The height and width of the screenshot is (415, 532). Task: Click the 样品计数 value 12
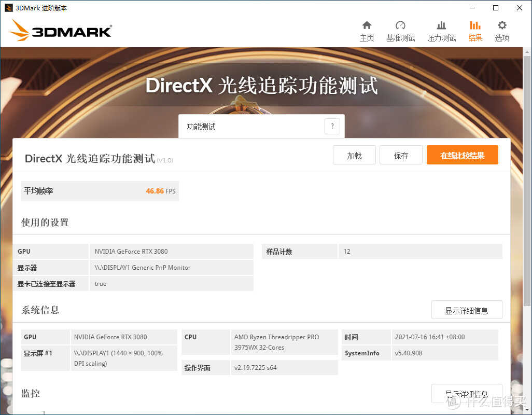(347, 252)
